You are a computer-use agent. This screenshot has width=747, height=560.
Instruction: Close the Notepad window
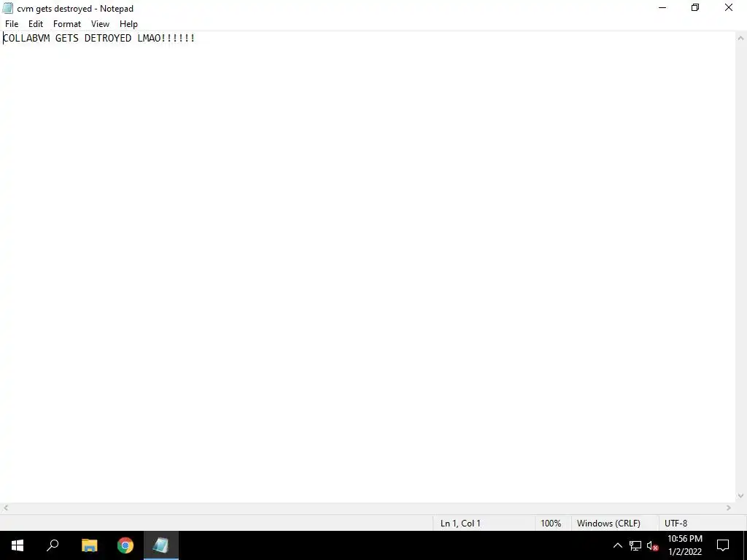(729, 7)
